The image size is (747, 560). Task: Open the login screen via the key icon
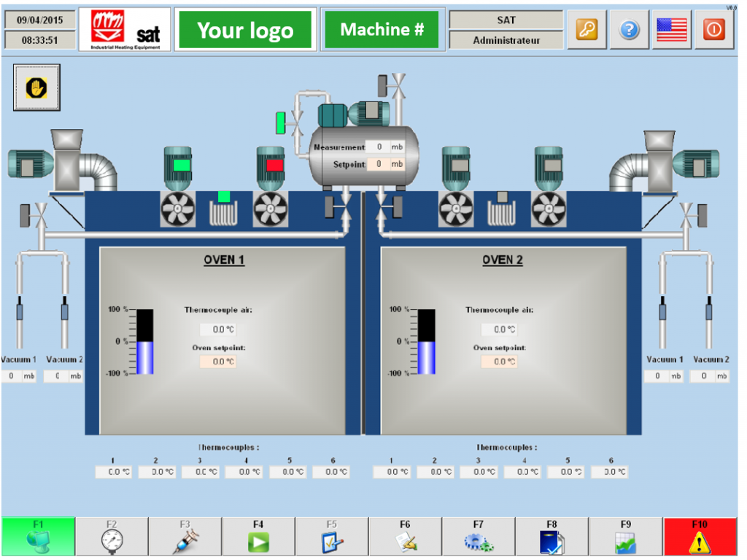[x=586, y=29]
